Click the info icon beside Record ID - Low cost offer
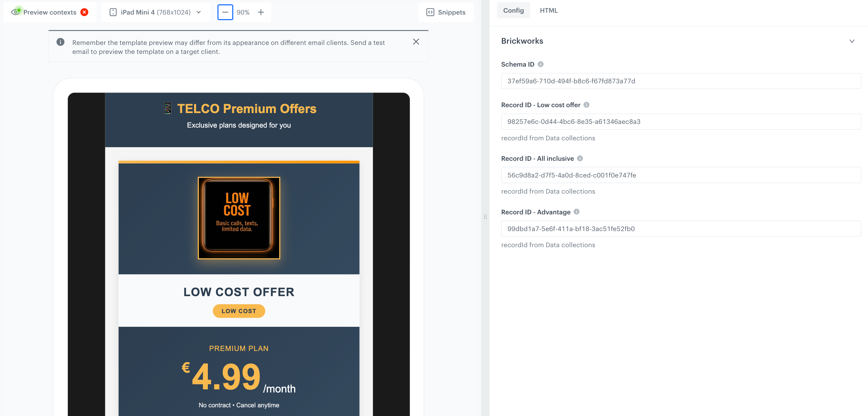 586,105
